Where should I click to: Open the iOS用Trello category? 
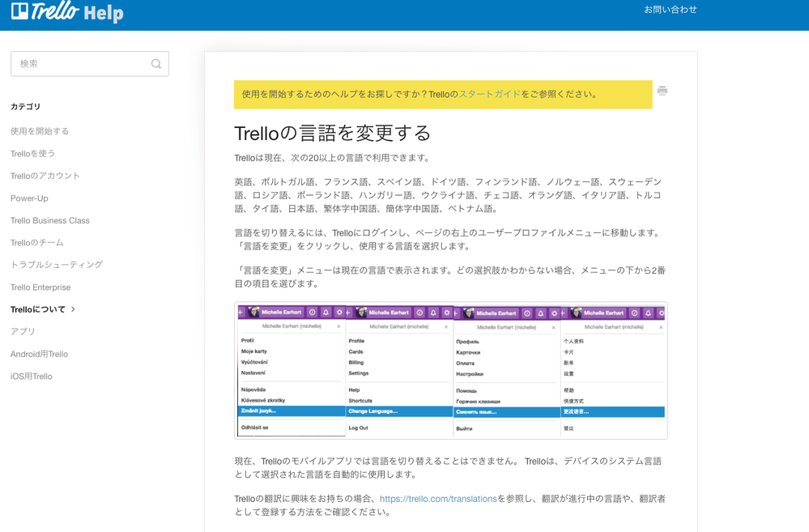32,377
